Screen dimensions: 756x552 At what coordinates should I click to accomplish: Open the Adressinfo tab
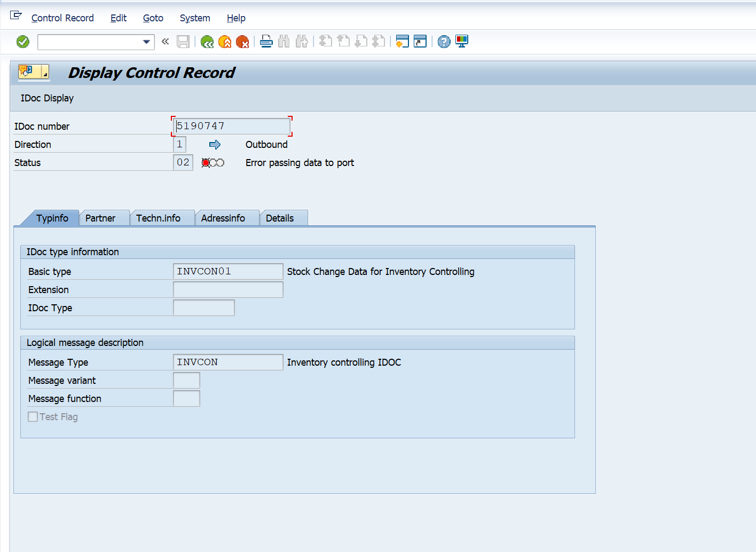[x=223, y=218]
